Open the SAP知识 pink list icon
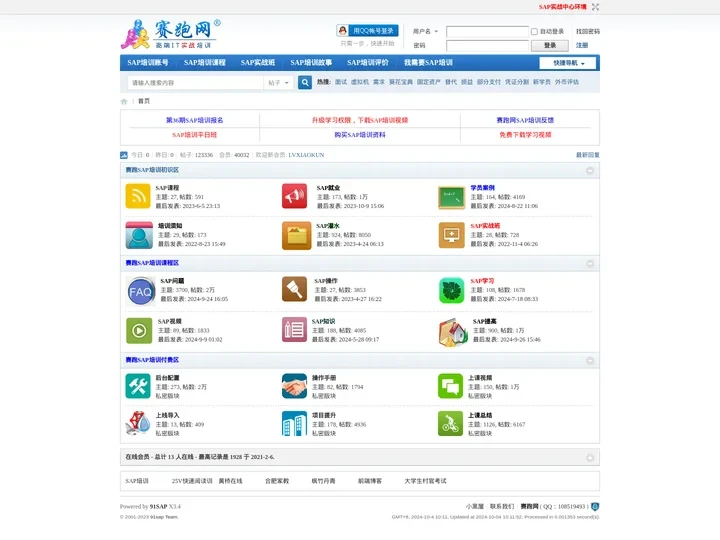 coord(294,330)
